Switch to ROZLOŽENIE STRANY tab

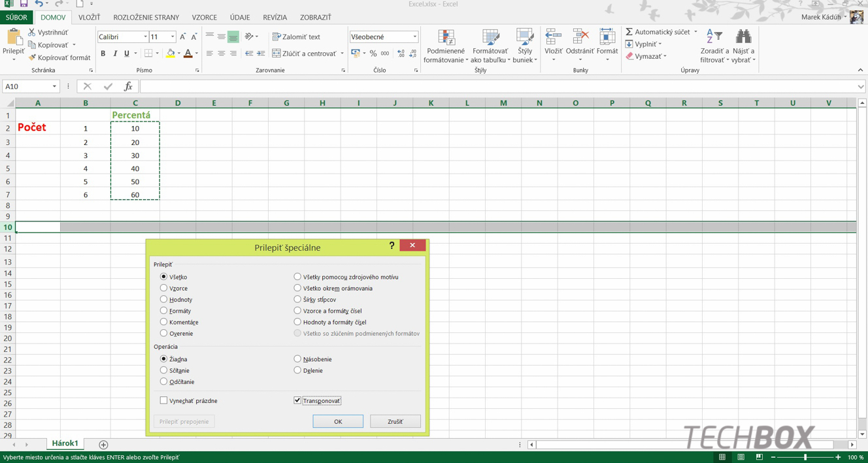(146, 18)
